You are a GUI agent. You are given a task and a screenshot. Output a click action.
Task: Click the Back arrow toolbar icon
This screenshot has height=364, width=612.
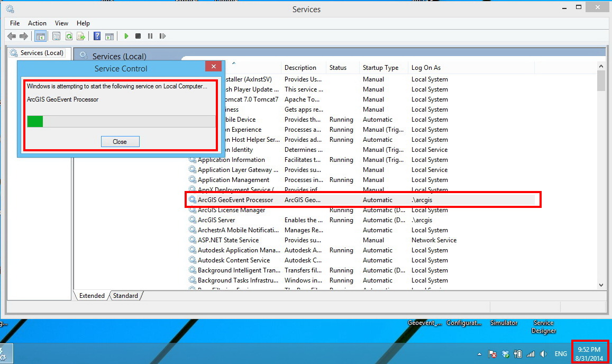click(x=12, y=37)
